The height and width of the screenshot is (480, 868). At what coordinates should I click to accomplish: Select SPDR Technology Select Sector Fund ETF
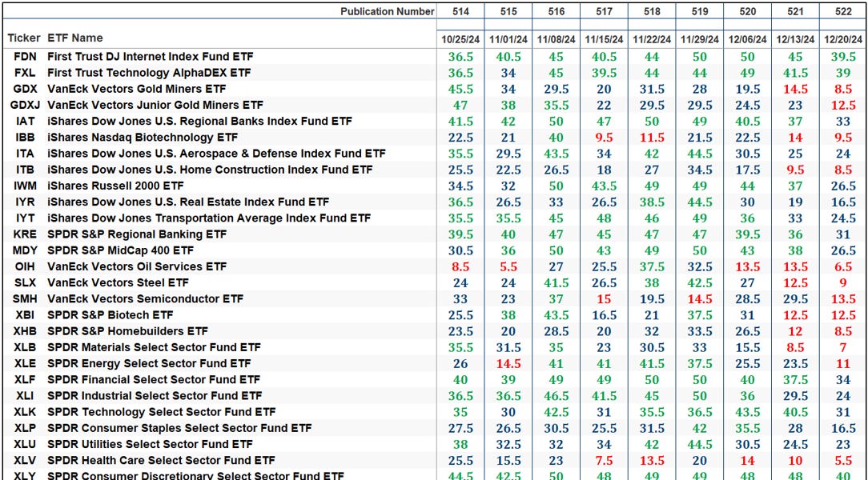click(161, 412)
